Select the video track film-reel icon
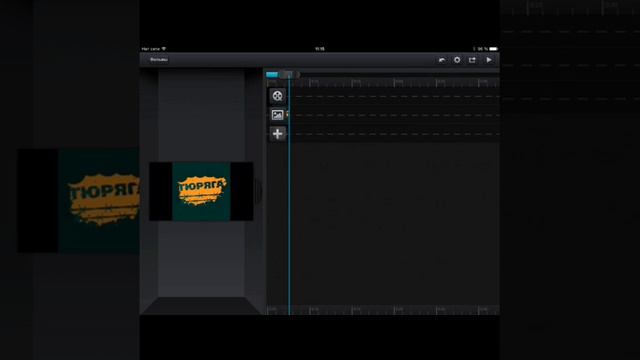 point(278,96)
